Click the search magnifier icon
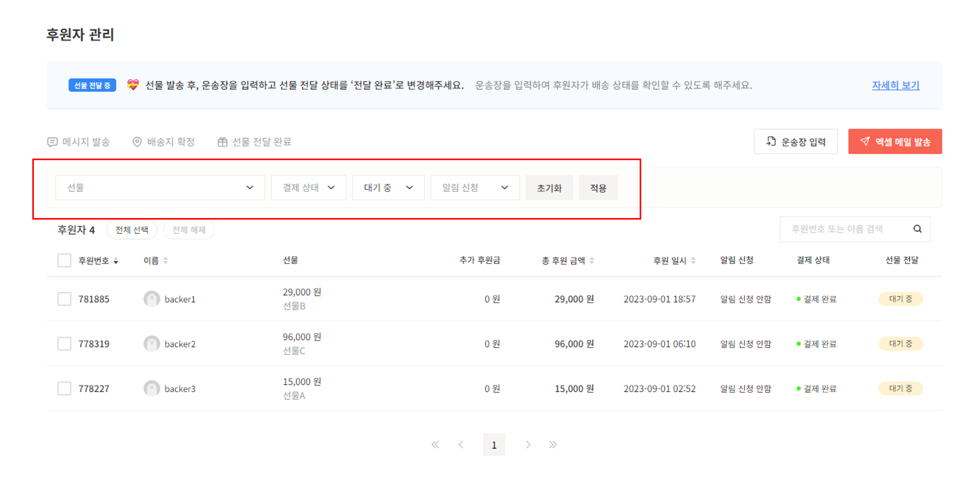This screenshot has height=490, width=980. coord(917,229)
